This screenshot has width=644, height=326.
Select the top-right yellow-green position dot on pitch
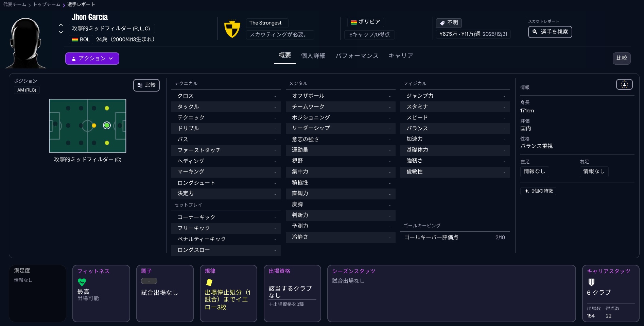click(107, 108)
